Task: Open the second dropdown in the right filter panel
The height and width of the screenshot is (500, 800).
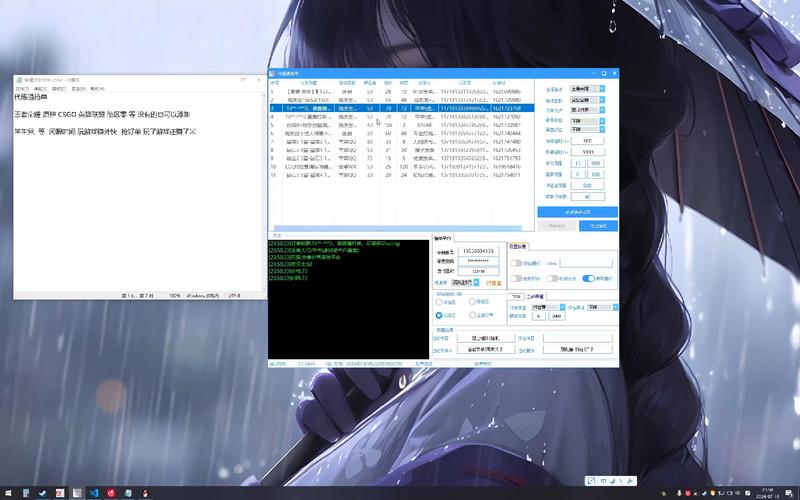Action: (x=587, y=100)
